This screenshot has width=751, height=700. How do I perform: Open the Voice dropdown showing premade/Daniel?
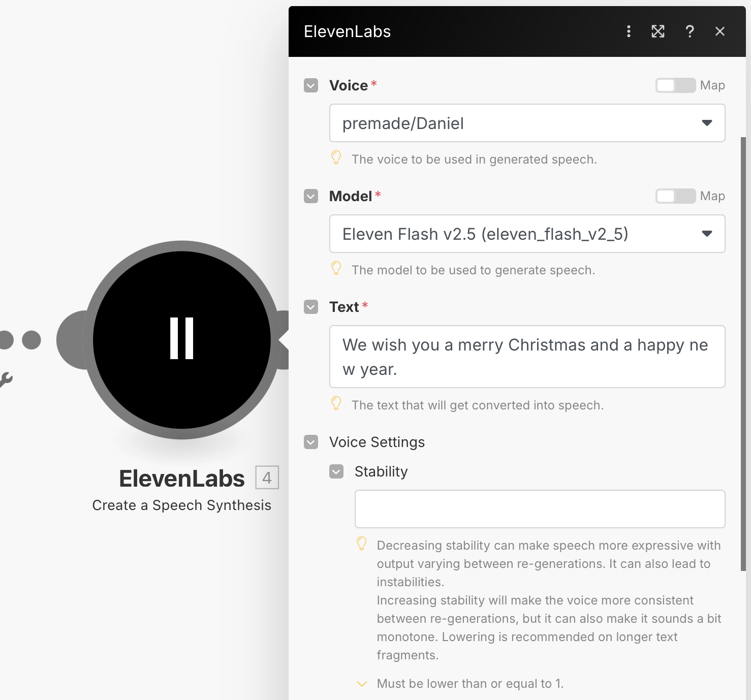click(527, 123)
